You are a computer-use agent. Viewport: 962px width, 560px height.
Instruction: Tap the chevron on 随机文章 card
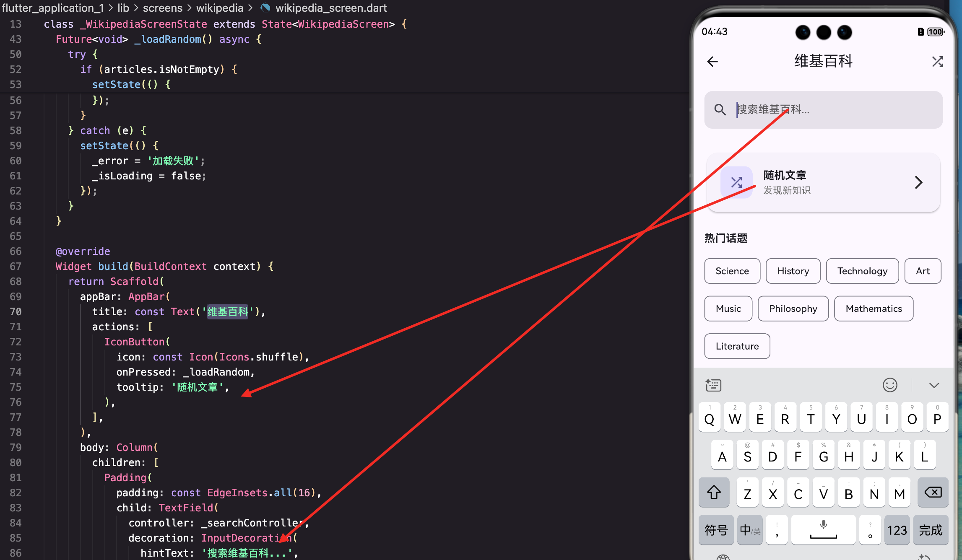918,182
